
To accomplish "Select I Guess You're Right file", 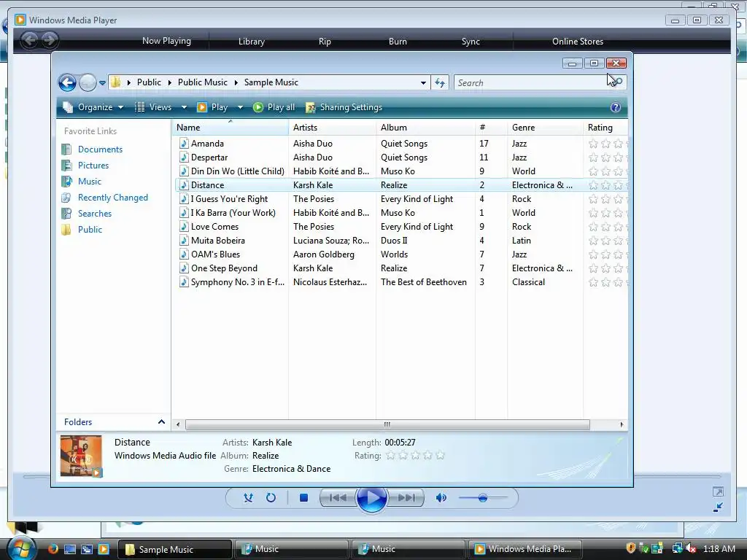I will click(x=229, y=199).
